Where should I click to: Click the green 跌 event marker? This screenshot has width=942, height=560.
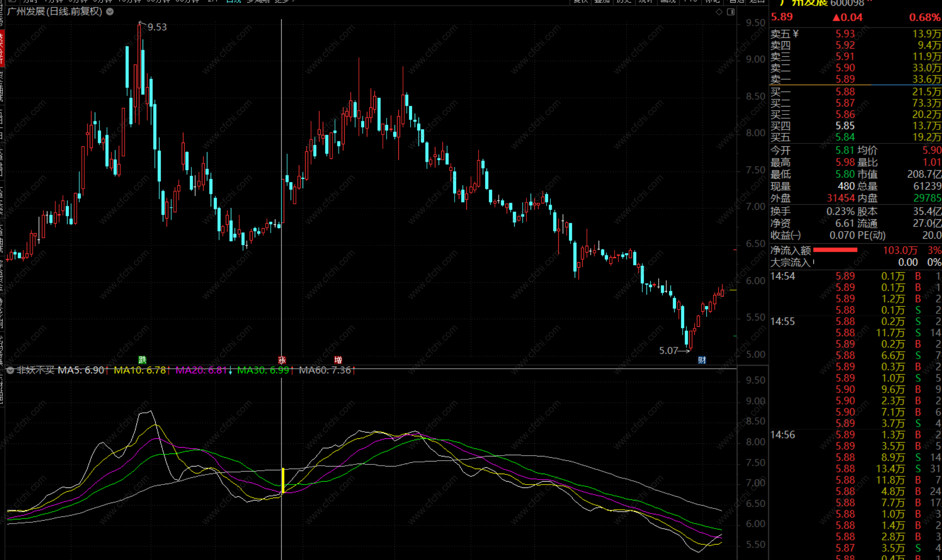[142, 360]
